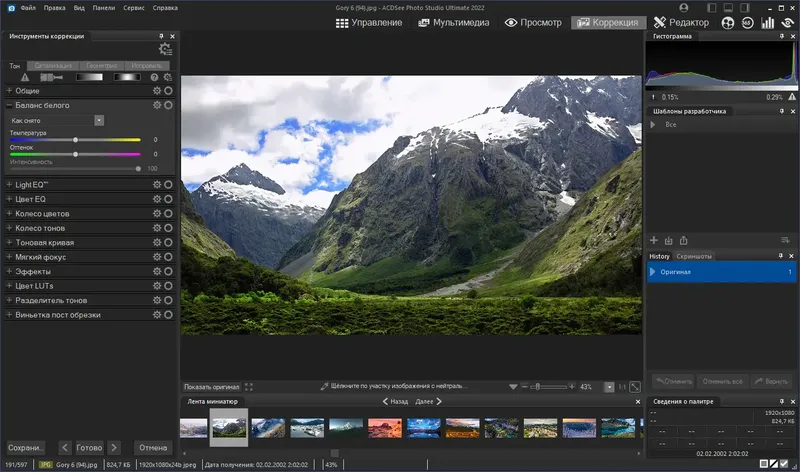Image resolution: width=800 pixels, height=472 pixels.
Task: Expand the Колесо цветов group
Action: click(x=9, y=213)
